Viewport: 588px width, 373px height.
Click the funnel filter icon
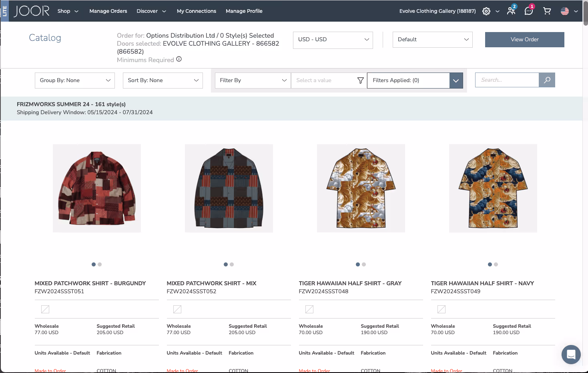click(x=360, y=80)
